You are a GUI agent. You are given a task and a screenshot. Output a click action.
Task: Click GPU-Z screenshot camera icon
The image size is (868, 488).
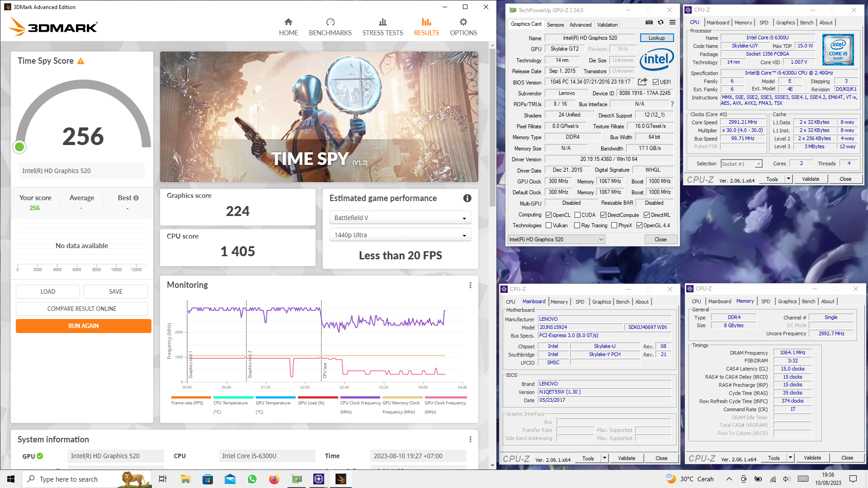[x=649, y=22]
